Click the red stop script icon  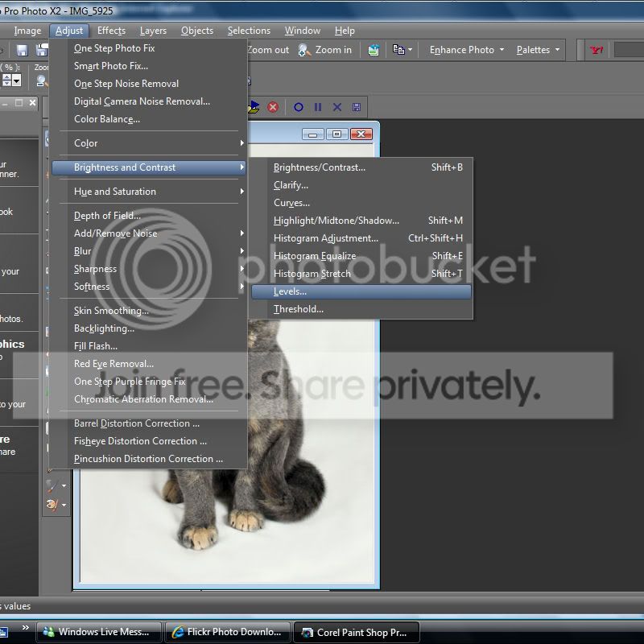click(273, 107)
